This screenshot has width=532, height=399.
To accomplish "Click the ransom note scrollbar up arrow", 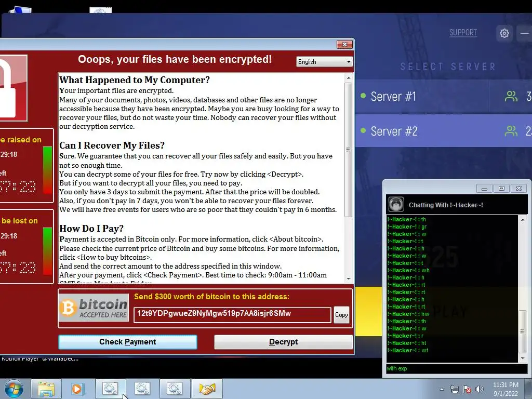I will (349, 78).
